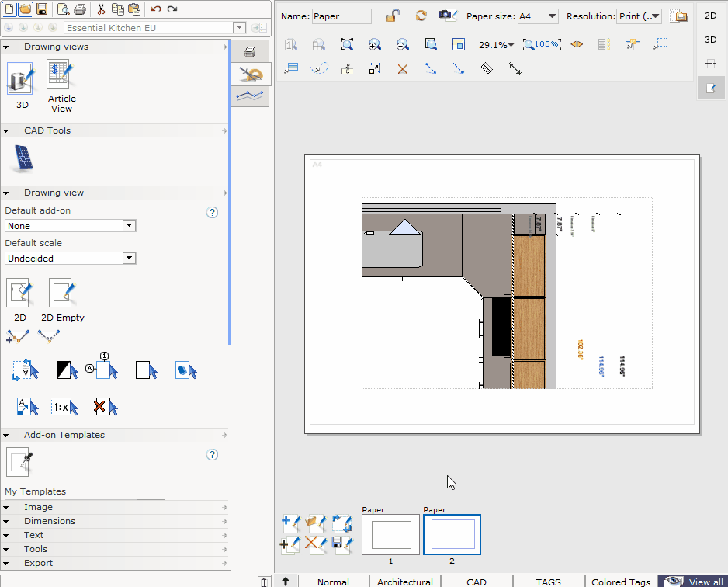This screenshot has width=728, height=587.
Task: Switch to the Normal view tab
Action: 333,582
